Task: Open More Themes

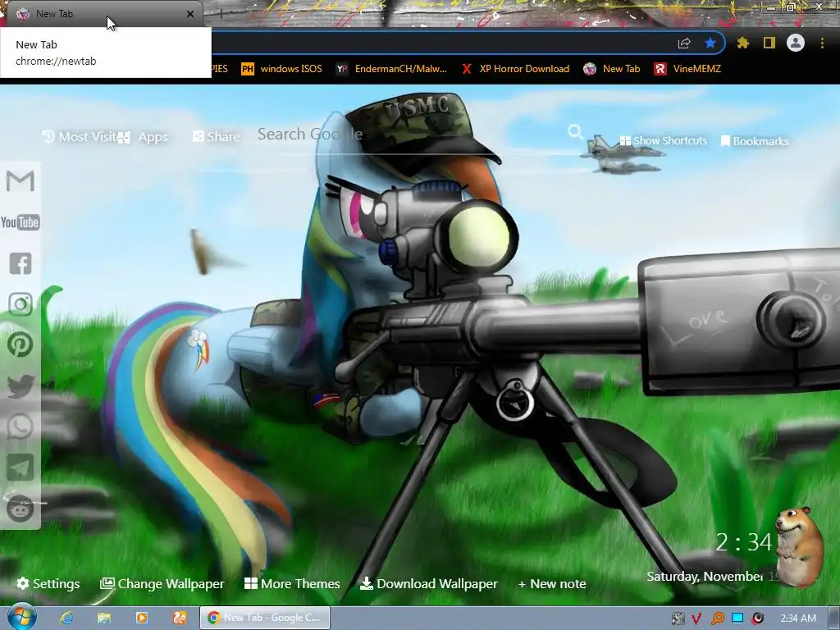Action: tap(292, 583)
